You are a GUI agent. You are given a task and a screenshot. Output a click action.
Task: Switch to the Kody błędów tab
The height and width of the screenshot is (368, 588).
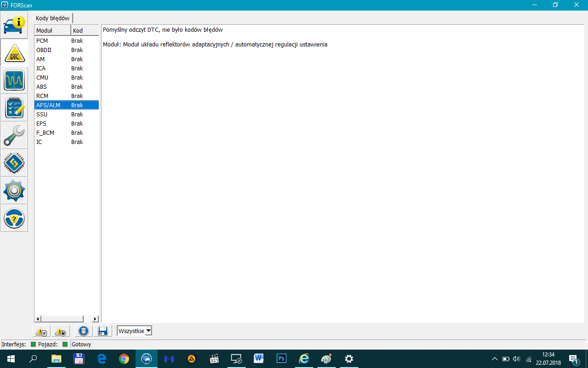click(53, 18)
